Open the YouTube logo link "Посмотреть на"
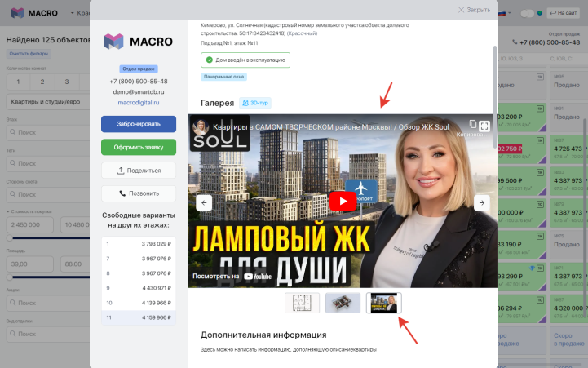 [x=232, y=277]
